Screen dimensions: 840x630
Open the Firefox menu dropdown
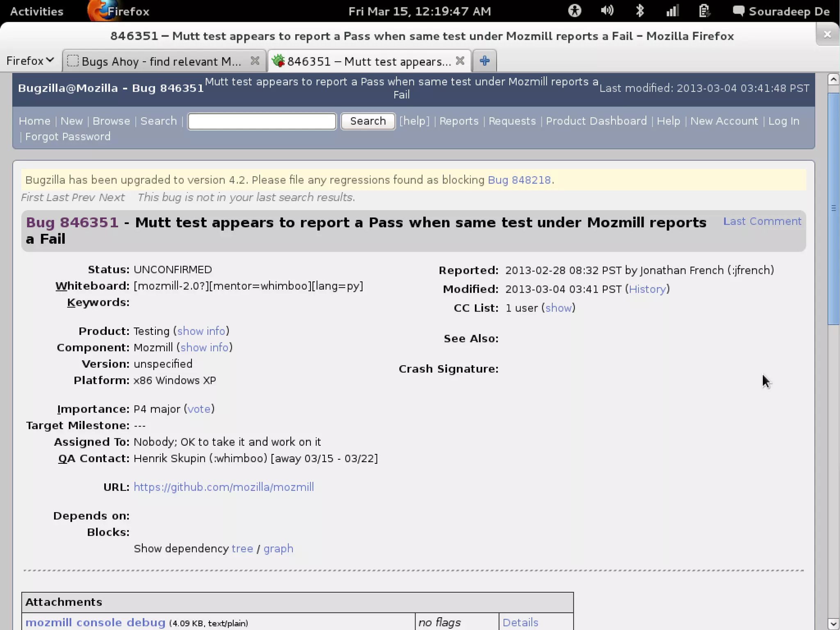[30, 61]
